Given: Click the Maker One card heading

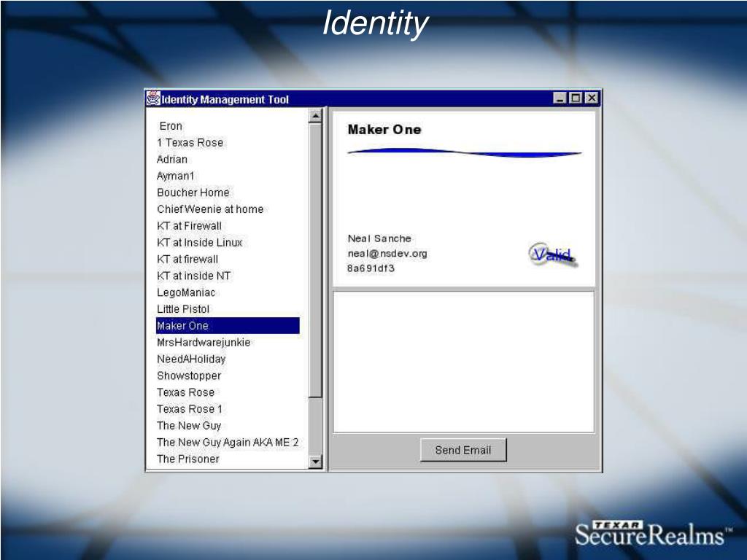Looking at the screenshot, I should pyautogui.click(x=384, y=130).
